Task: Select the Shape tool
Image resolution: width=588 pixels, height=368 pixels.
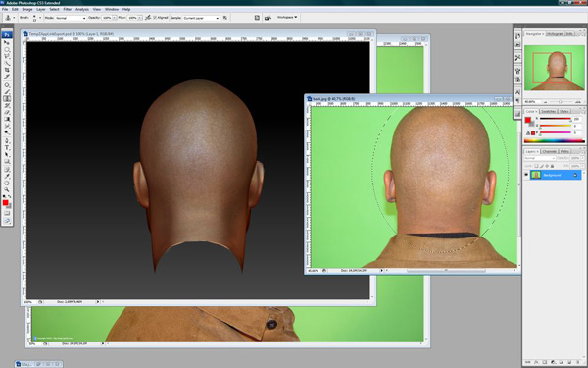Action: click(7, 162)
